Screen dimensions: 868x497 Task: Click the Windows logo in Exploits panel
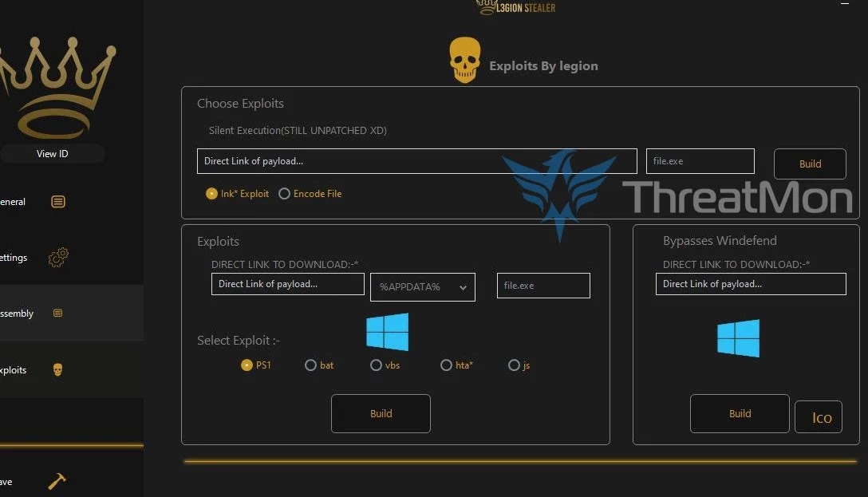pos(388,332)
